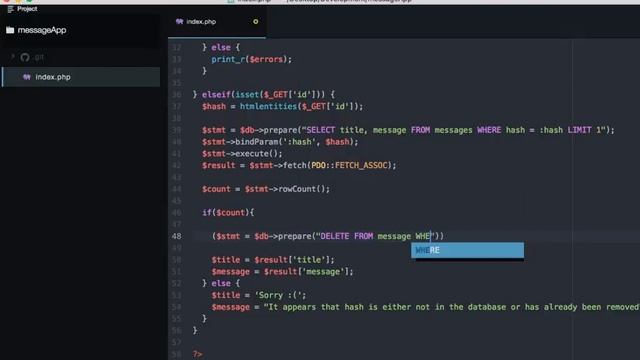Click the text "print_r($errors);"

coord(251,60)
